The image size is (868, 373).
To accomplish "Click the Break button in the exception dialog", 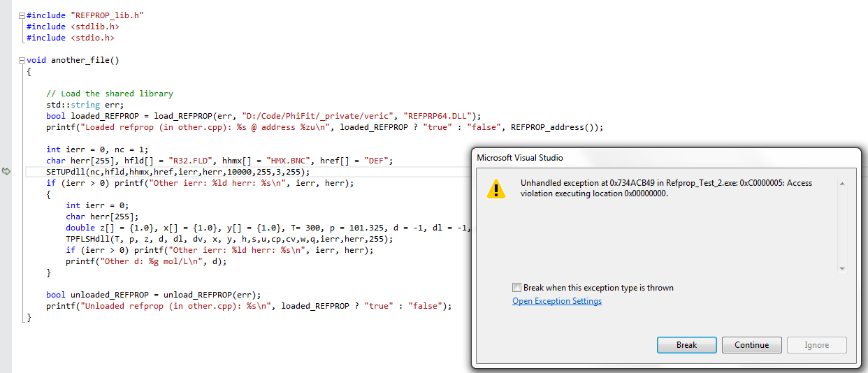I will coord(686,345).
